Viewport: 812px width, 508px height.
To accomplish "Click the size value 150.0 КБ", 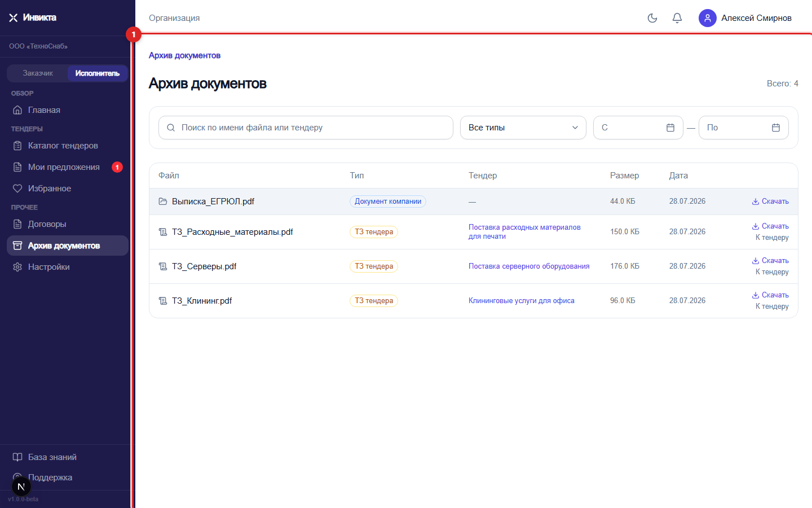I will coord(625,232).
